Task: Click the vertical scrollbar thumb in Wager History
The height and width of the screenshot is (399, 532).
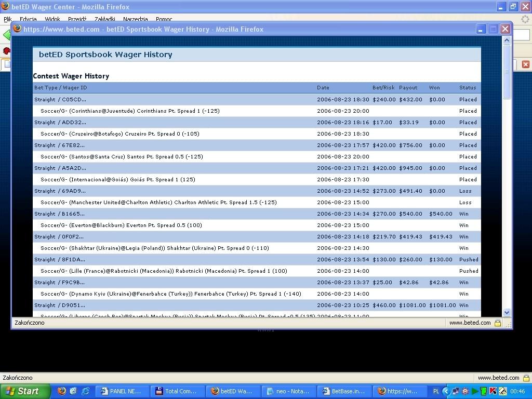Action: (507, 72)
